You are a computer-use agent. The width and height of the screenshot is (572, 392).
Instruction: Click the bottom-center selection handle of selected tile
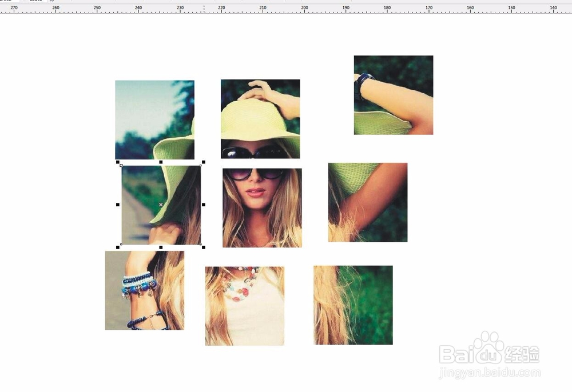161,247
